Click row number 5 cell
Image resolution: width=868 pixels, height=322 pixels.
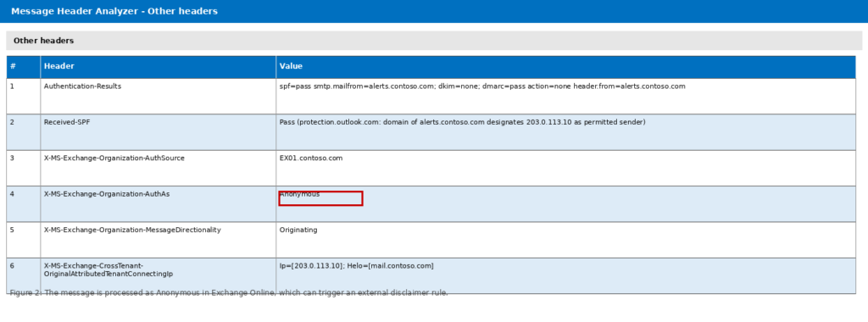(23, 240)
